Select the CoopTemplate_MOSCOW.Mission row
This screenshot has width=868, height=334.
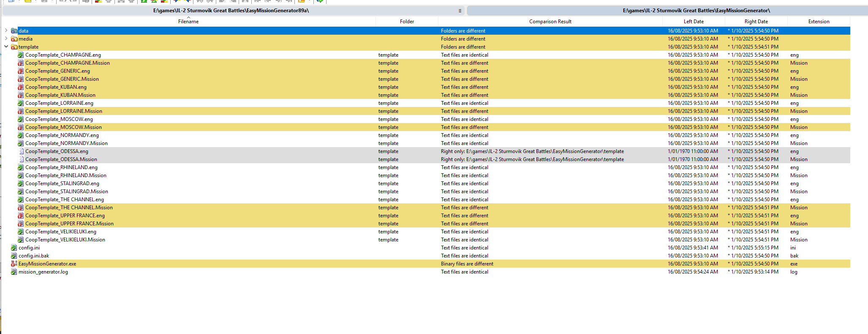tap(63, 127)
